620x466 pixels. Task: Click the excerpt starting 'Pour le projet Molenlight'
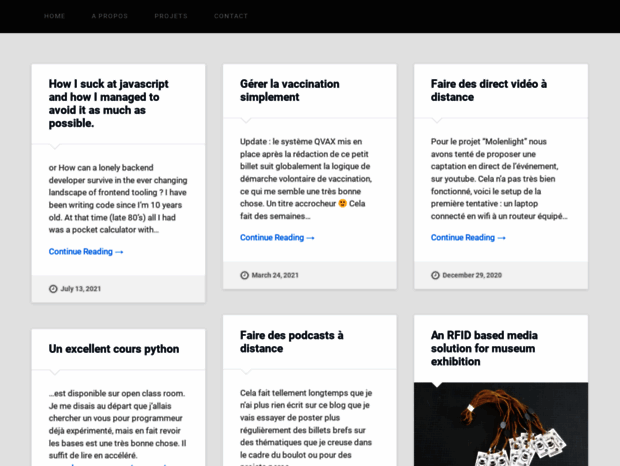499,179
